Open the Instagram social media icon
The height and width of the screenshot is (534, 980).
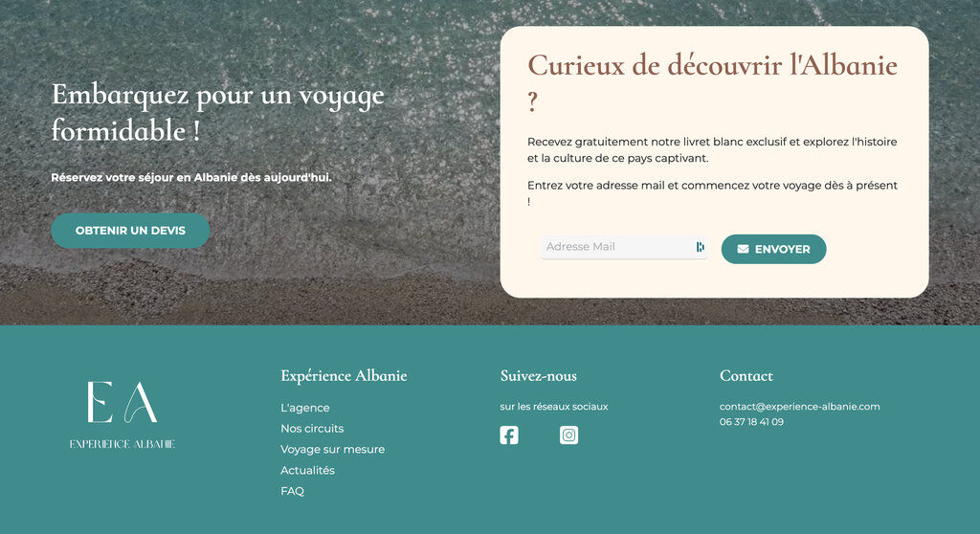click(x=568, y=435)
